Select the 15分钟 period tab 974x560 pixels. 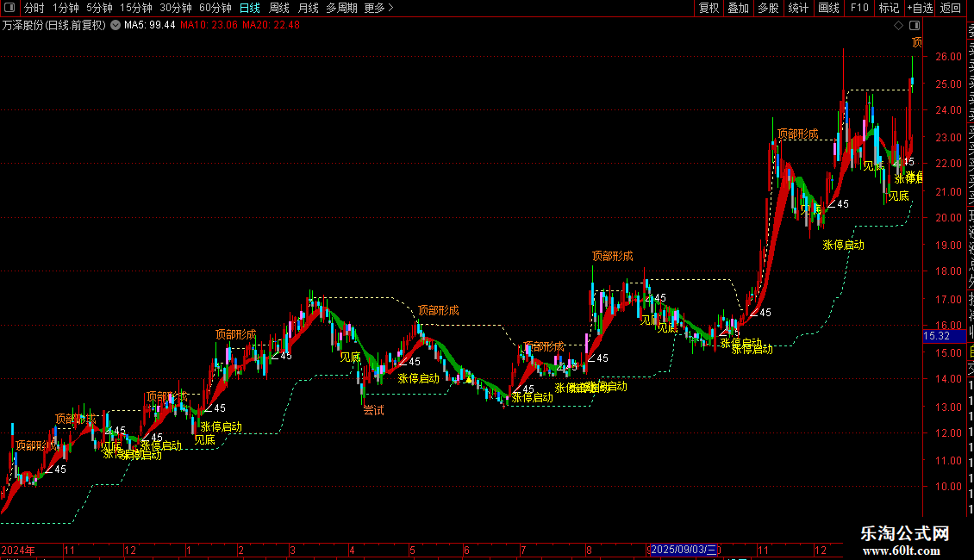click(136, 8)
